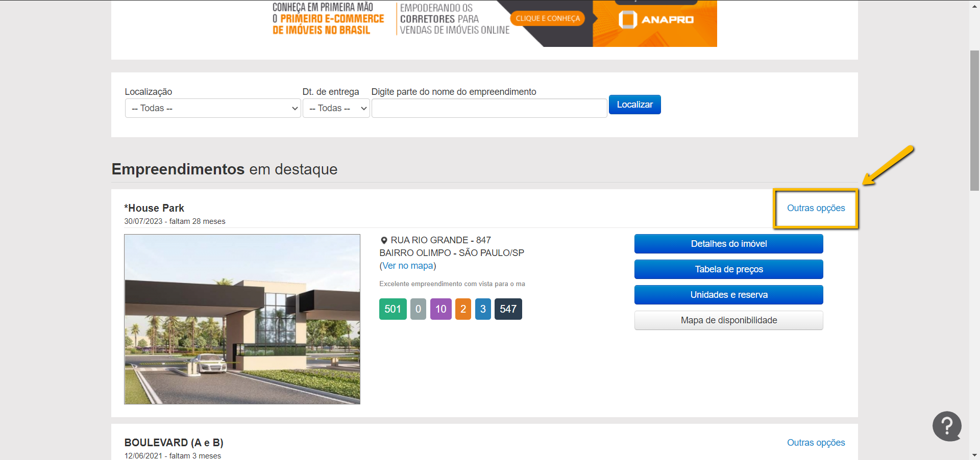Open Mapa de disponibilidade
Viewport: 980px width, 460px height.
click(x=728, y=320)
